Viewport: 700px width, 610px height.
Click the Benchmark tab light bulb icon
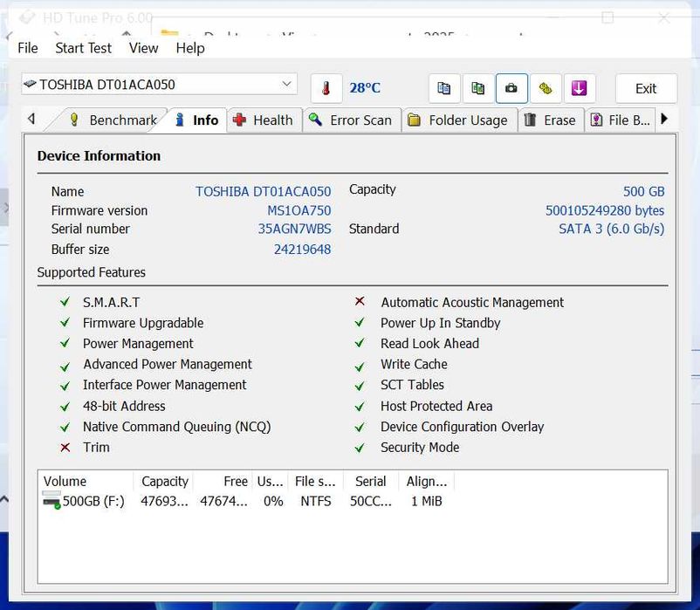[74, 120]
